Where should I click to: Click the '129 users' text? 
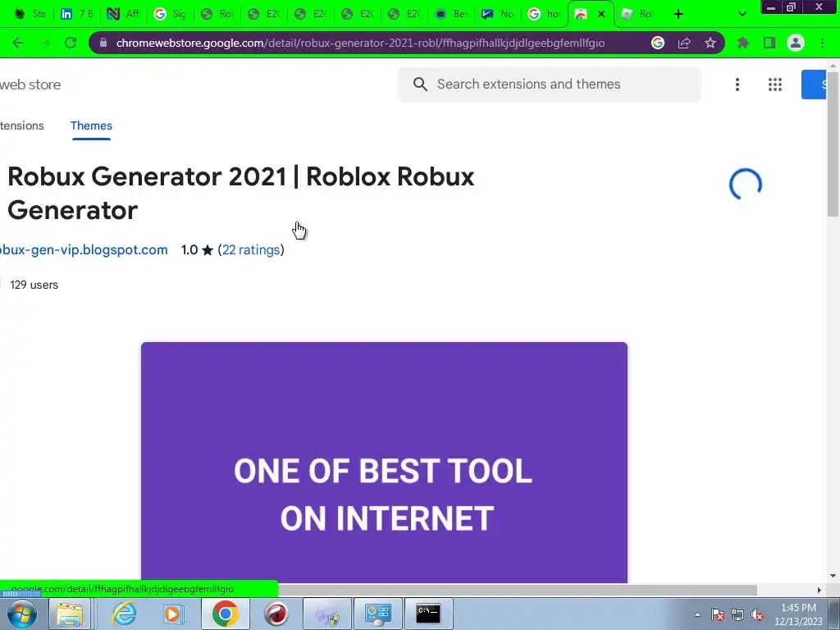[34, 285]
